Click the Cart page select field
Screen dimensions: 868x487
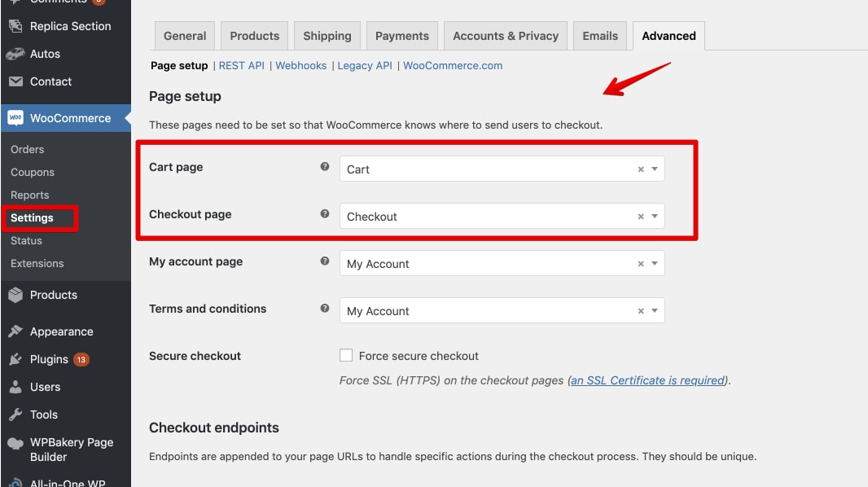502,169
